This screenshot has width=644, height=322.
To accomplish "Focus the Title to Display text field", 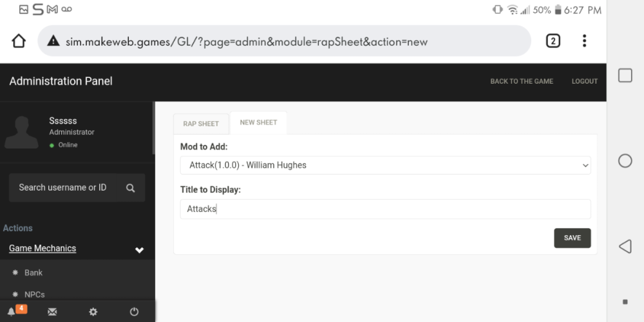I will point(385,209).
